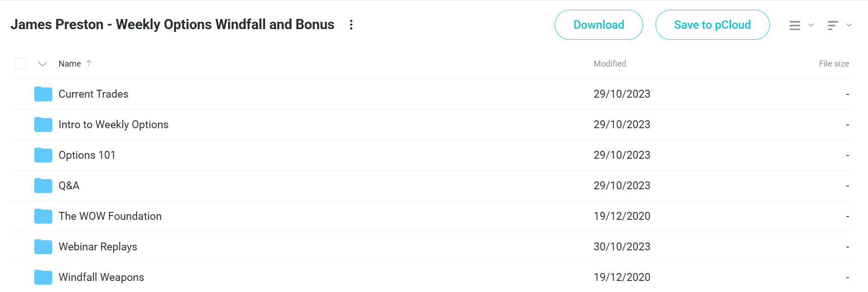
Task: Select the Name column header
Action: 69,64
